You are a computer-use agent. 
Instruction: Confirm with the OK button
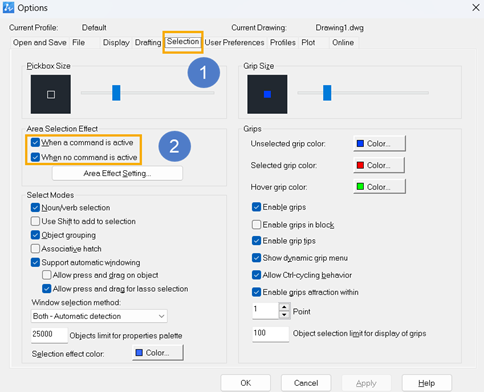246,383
